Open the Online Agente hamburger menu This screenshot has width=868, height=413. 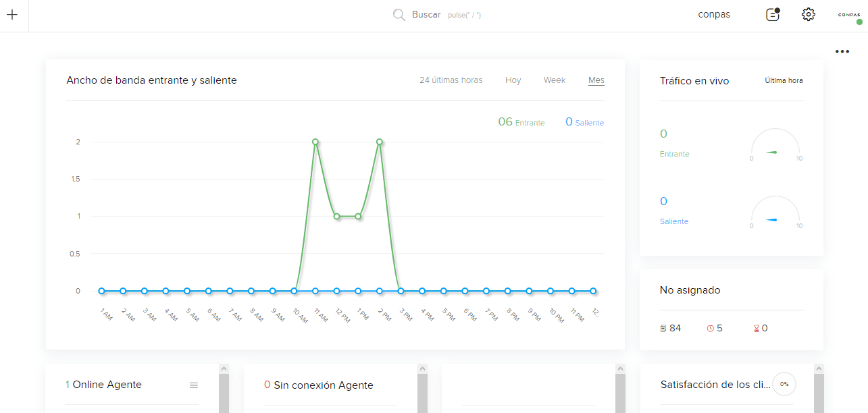click(194, 385)
